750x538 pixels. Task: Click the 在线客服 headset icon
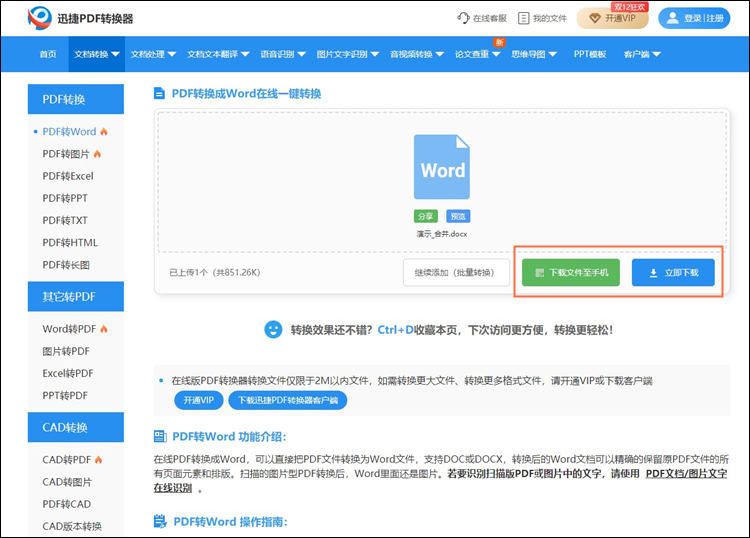[x=463, y=18]
